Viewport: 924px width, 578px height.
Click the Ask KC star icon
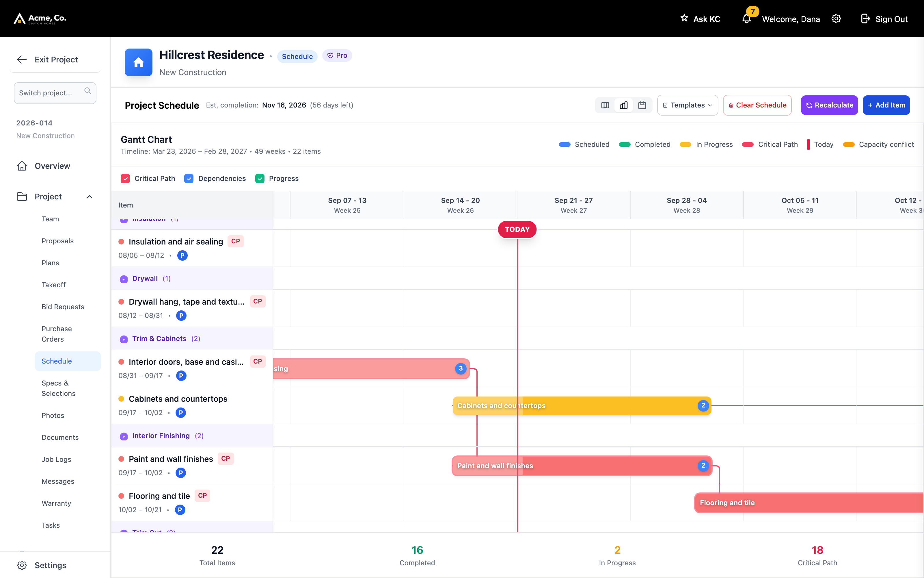(684, 18)
